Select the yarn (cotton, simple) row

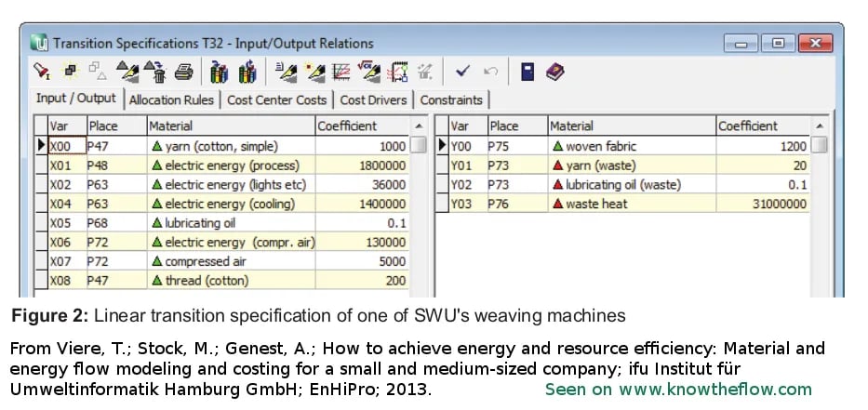tap(224, 146)
